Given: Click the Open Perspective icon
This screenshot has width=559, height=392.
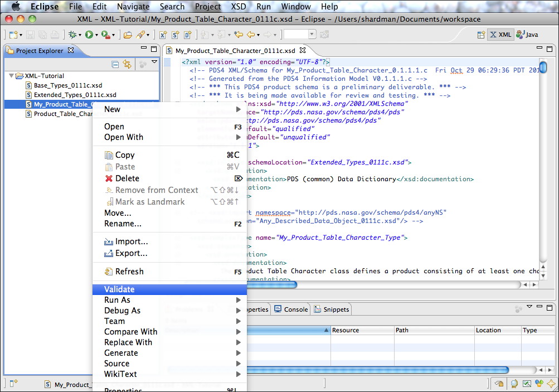Looking at the screenshot, I should pos(481,35).
